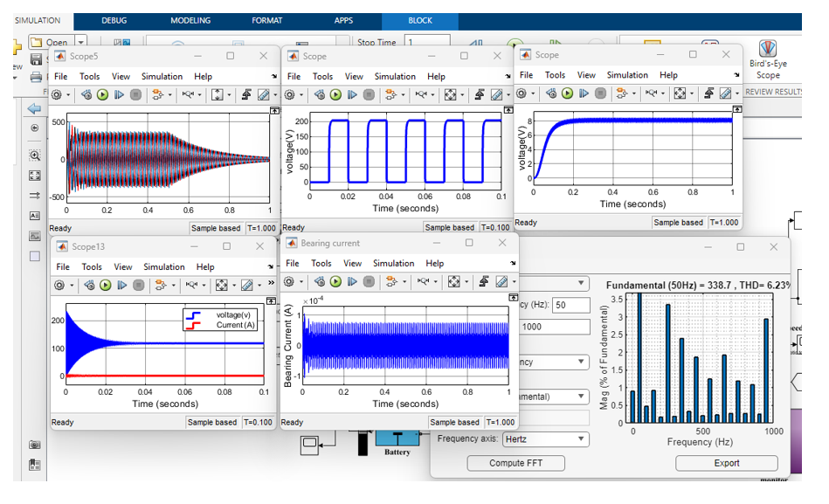Click Run button in right Scope window
This screenshot has height=504, width=829.
pyautogui.click(x=567, y=93)
